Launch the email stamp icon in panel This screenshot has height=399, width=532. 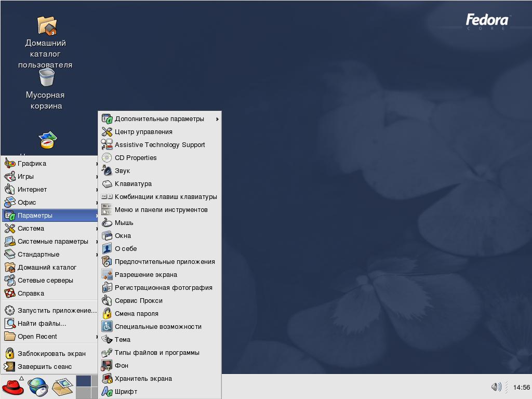coord(62,387)
